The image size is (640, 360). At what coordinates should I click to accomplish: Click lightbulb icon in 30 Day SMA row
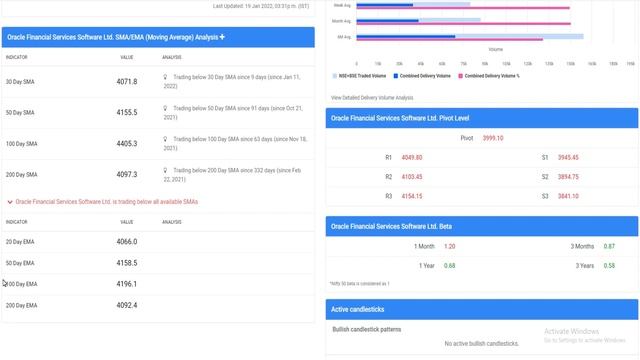pos(165,77)
